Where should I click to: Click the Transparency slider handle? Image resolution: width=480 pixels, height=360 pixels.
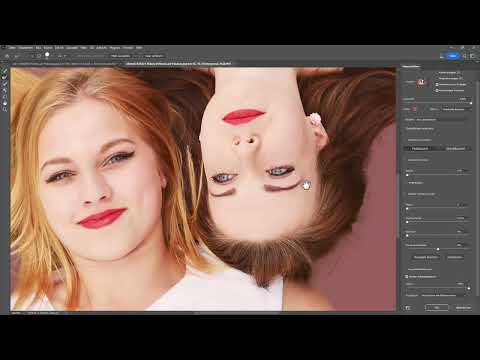click(x=471, y=103)
